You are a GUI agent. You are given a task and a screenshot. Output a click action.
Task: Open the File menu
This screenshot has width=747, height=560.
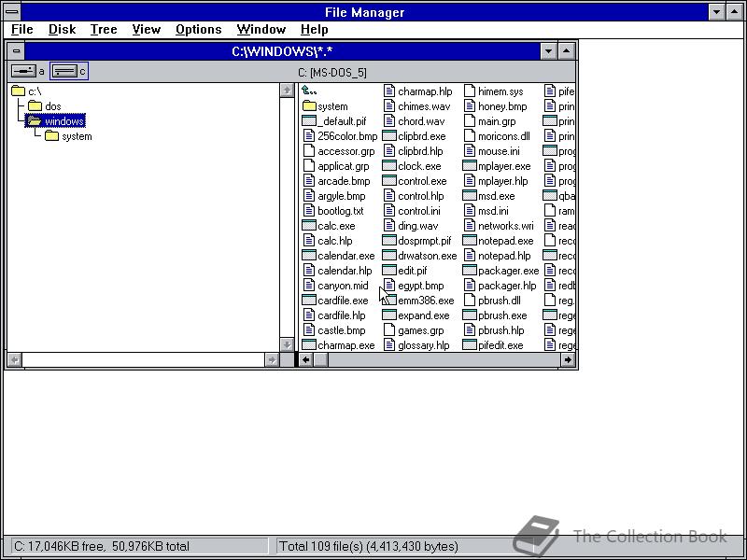coord(21,30)
